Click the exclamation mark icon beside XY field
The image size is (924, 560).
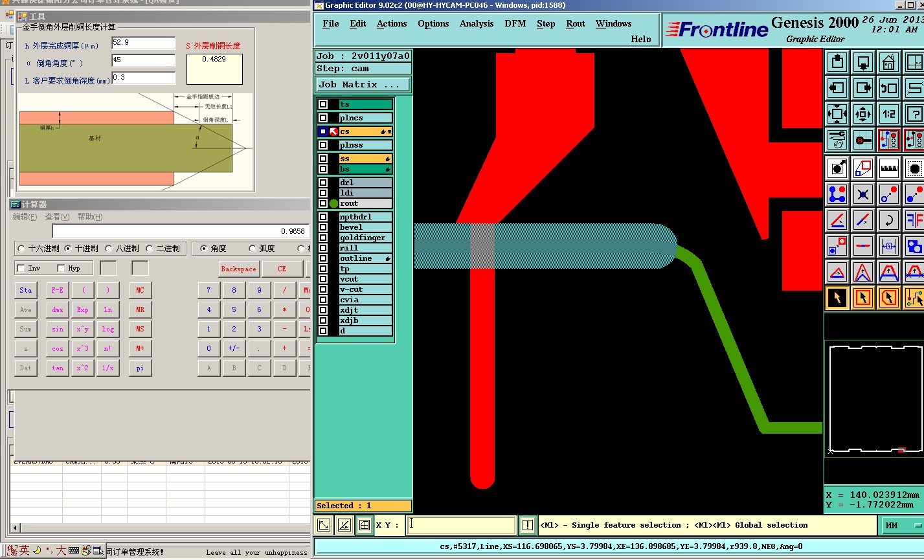(x=528, y=525)
